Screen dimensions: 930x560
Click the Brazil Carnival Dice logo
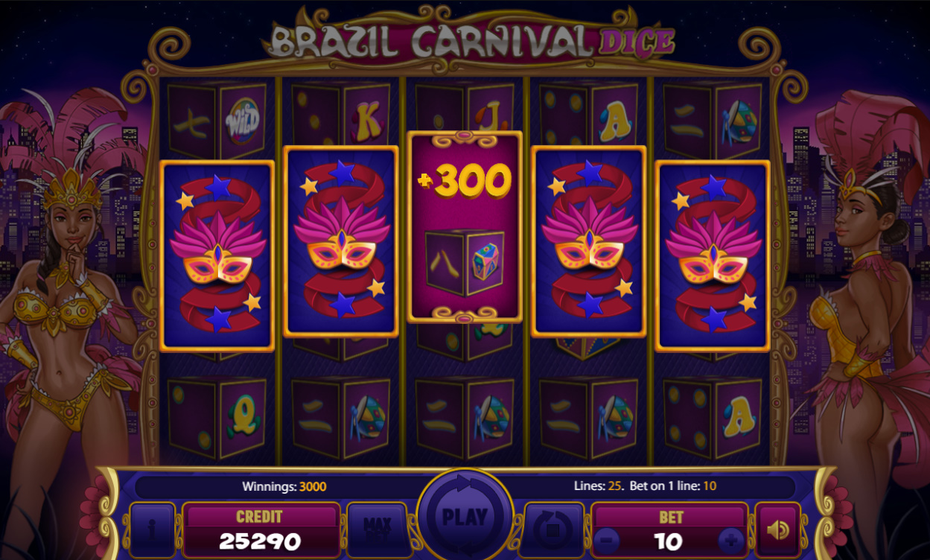click(472, 42)
